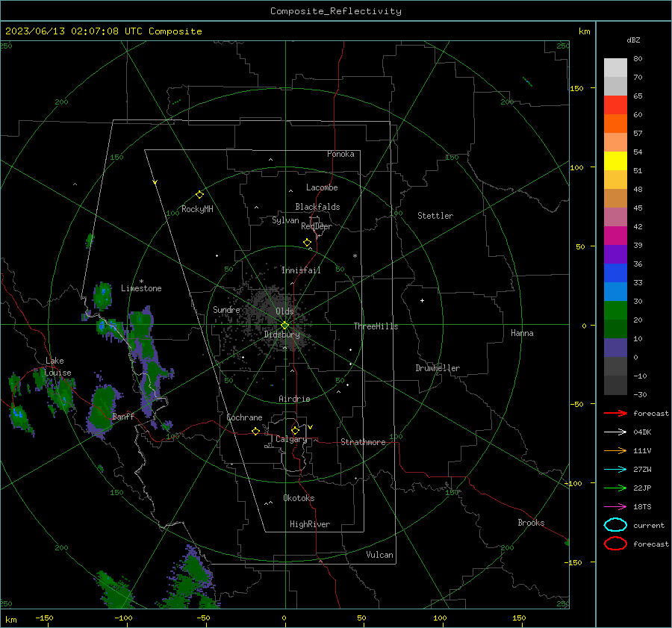Click the green 22JP arrow legend icon
672x628 pixels.
pyautogui.click(x=615, y=488)
